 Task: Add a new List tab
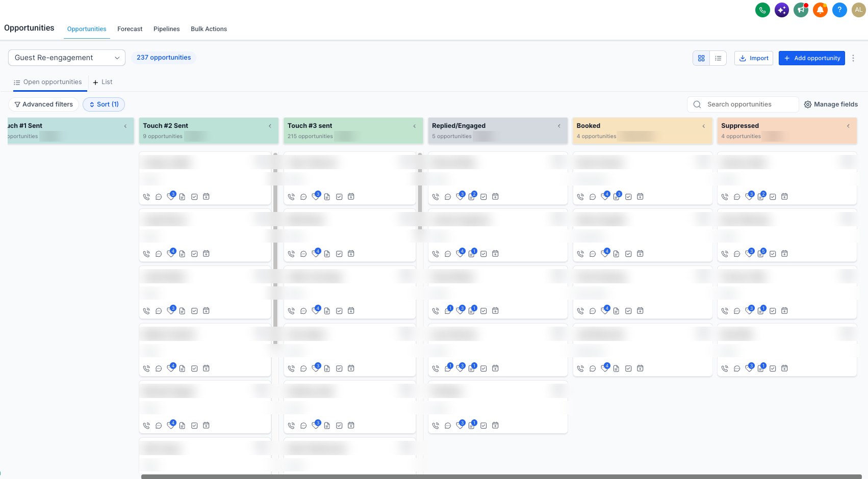tap(103, 82)
